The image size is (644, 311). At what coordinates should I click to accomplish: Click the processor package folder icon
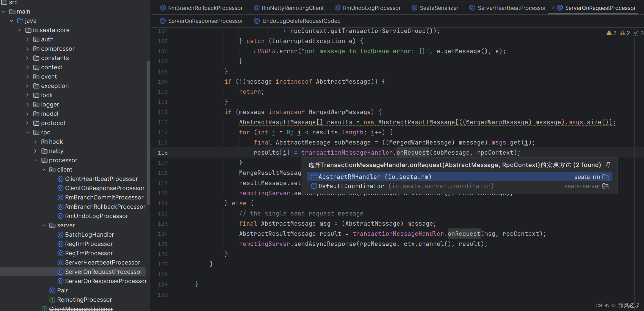point(44,160)
